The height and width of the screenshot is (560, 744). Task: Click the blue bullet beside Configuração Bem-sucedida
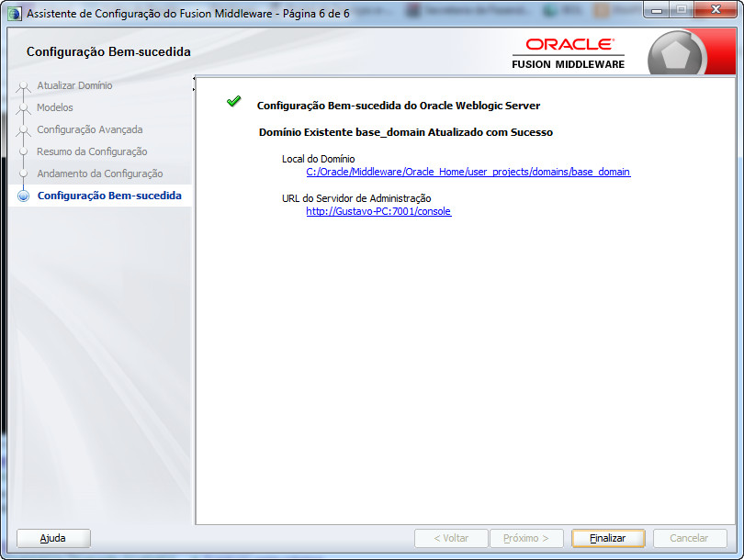(23, 196)
